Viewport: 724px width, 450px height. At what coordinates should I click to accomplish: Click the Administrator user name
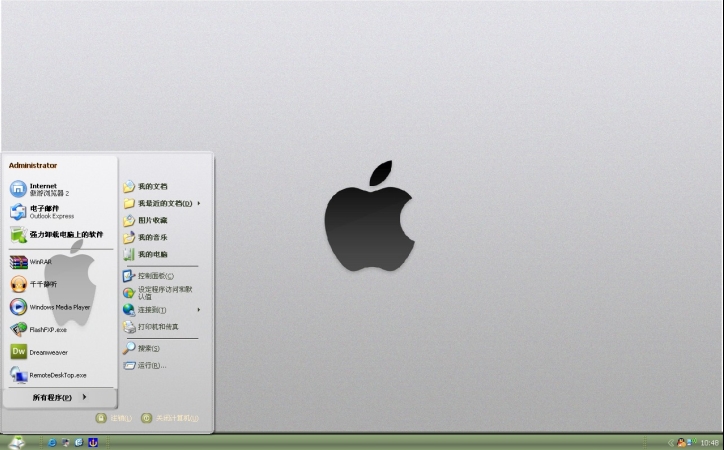(33, 165)
